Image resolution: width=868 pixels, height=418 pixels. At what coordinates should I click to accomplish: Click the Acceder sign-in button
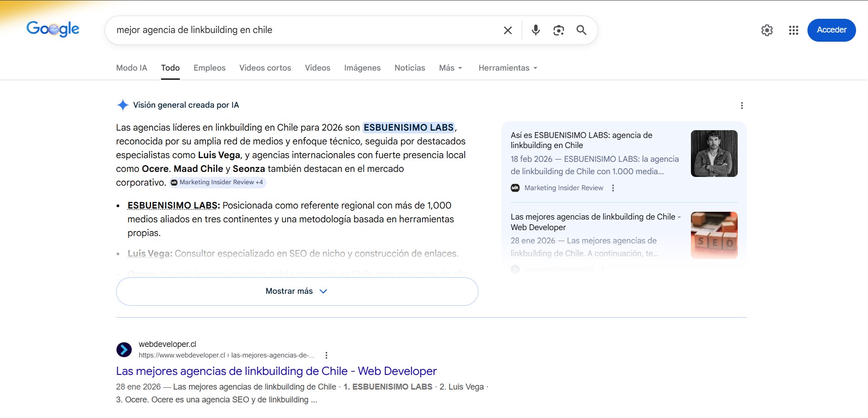[x=831, y=30]
